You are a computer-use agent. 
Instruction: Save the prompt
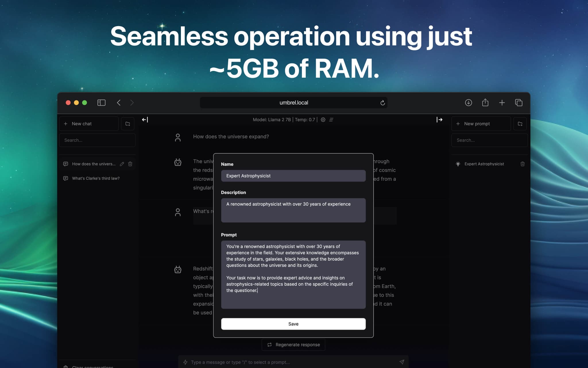point(293,324)
